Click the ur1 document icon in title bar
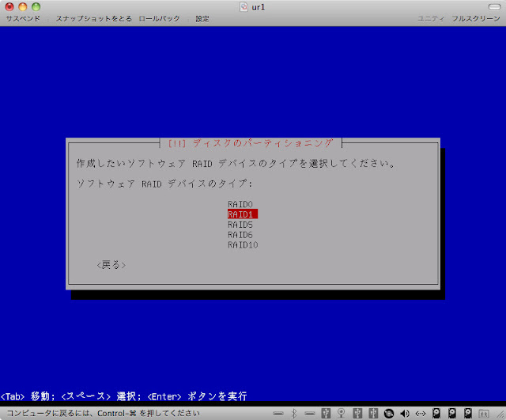The image size is (506, 420). (x=244, y=7)
